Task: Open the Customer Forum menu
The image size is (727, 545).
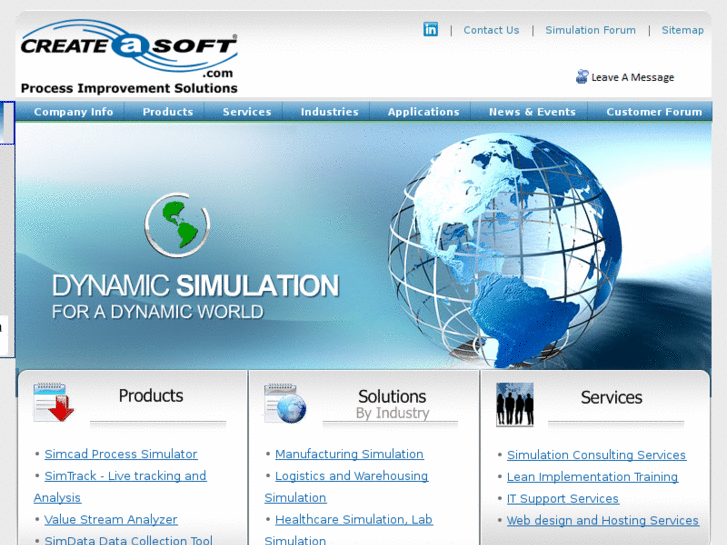Action: (x=654, y=112)
